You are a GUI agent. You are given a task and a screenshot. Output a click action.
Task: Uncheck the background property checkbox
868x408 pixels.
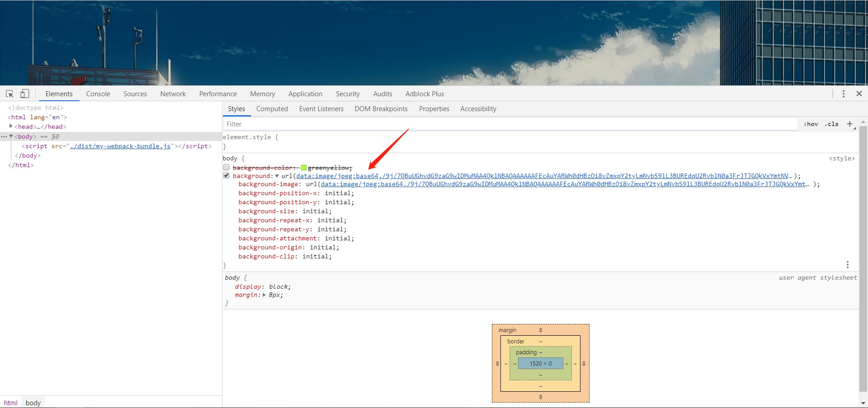pos(226,175)
